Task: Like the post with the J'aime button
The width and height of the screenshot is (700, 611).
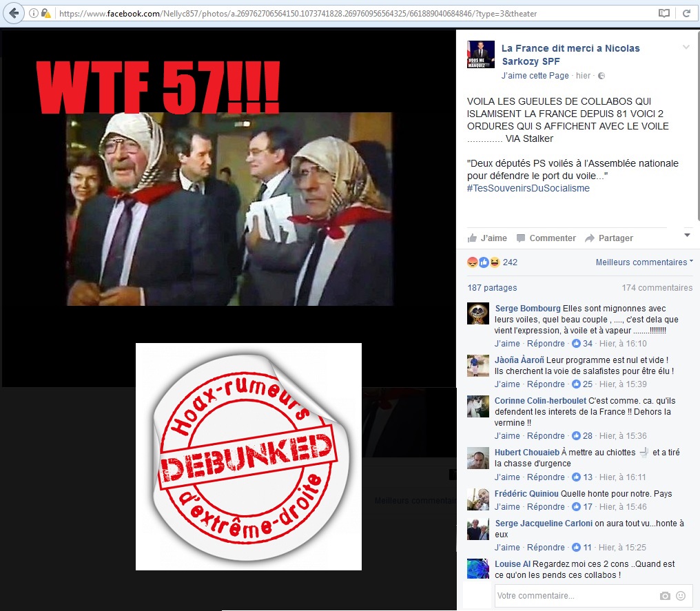Action: point(487,238)
